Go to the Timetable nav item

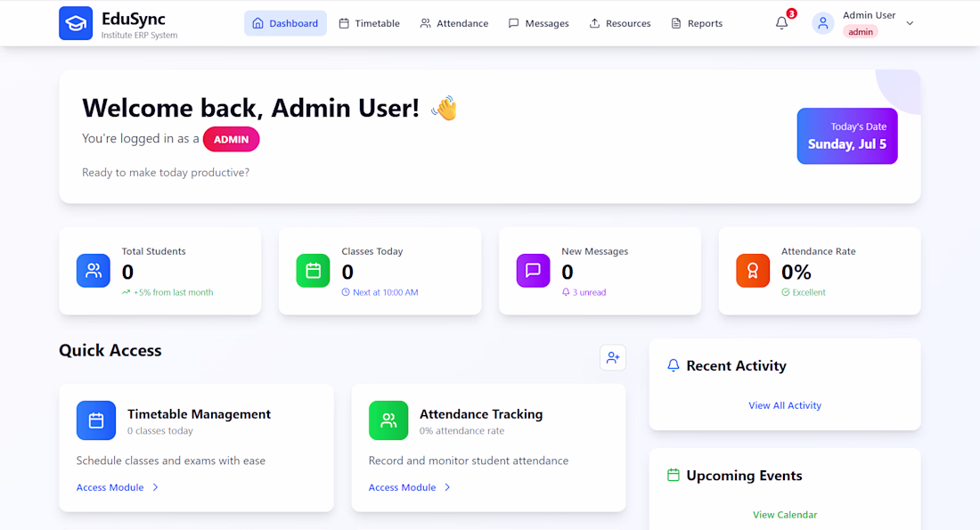[370, 23]
